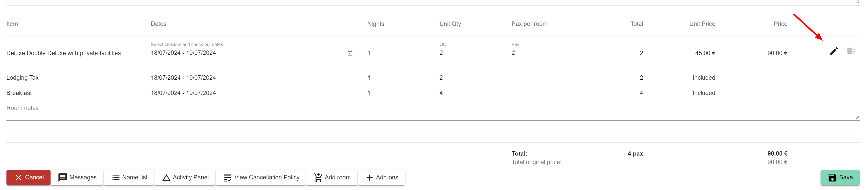Click the delete room trash icon
Image resolution: width=868 pixels, height=190 pixels.
click(851, 51)
